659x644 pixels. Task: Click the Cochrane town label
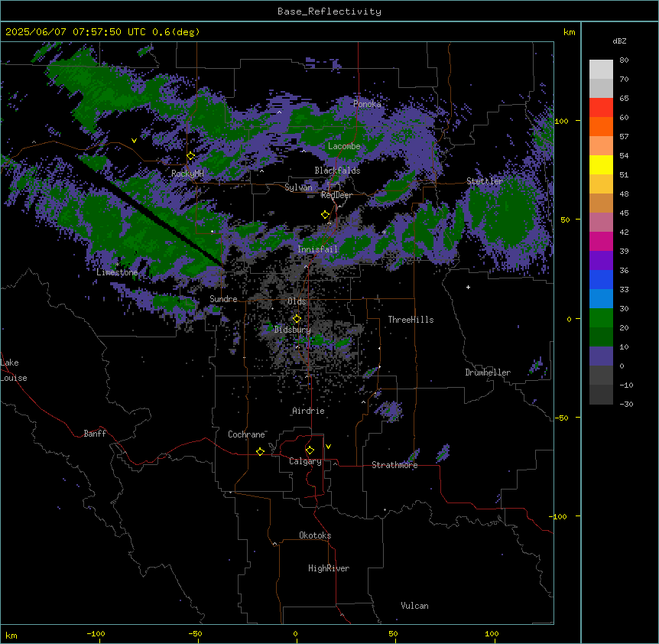[x=246, y=434]
